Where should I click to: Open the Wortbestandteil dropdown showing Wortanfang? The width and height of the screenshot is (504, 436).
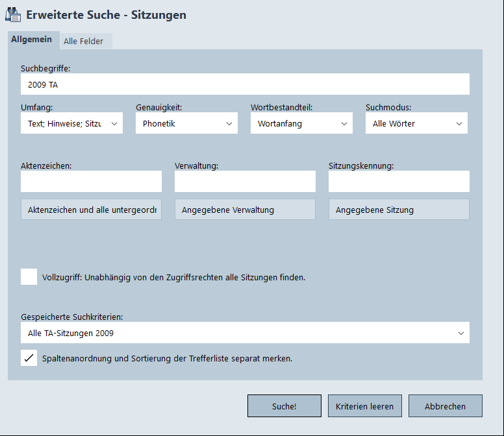tap(301, 123)
